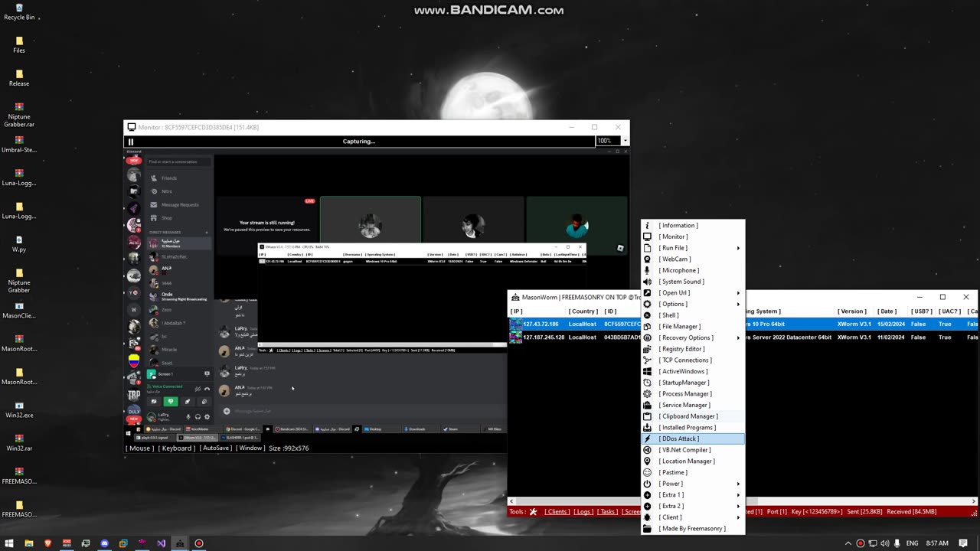Viewport: 980px width, 551px height.
Task: Click the taskbar clock showing 8:57 AM
Action: click(937, 543)
